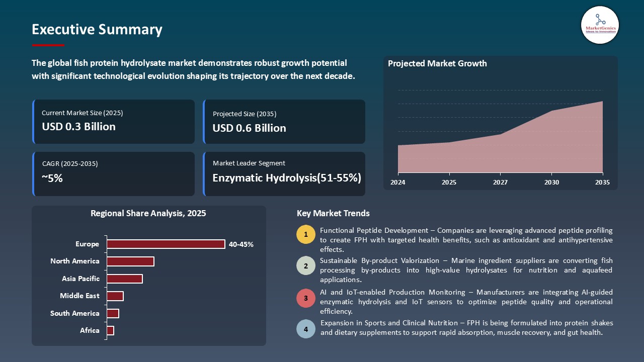This screenshot has width=644, height=362.
Task: Click the yellow numbered badge 1
Action: point(306,234)
